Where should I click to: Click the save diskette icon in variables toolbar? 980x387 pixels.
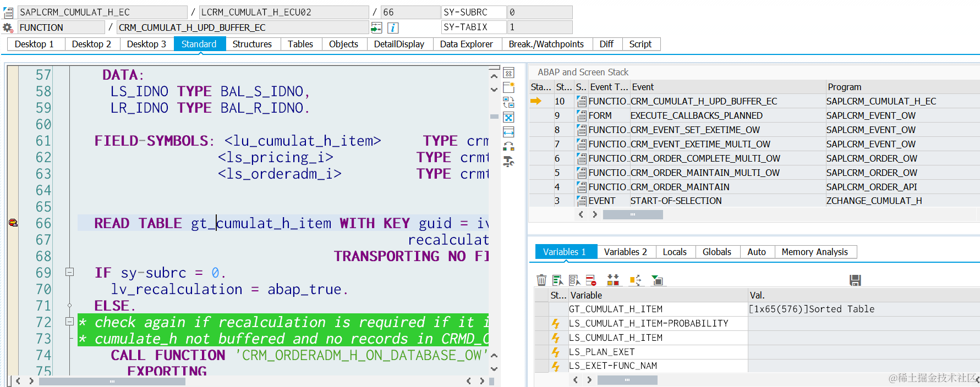pyautogui.click(x=855, y=280)
